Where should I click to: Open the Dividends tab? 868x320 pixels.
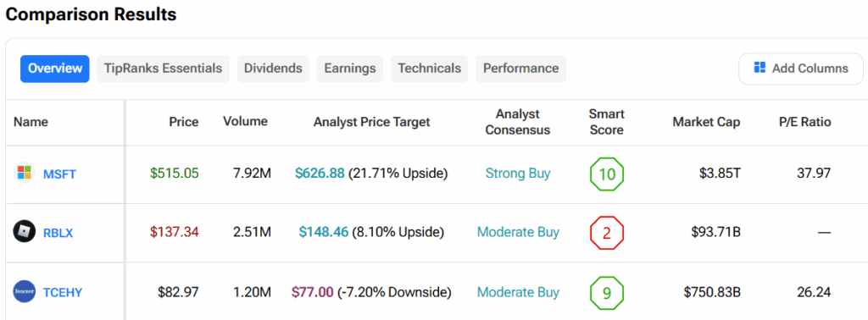point(273,69)
